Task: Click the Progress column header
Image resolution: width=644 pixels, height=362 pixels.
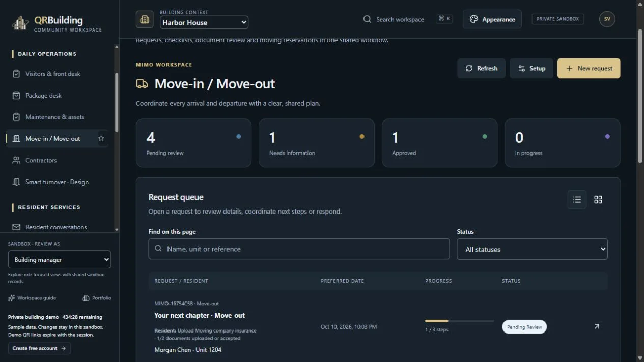Action: tap(438, 281)
